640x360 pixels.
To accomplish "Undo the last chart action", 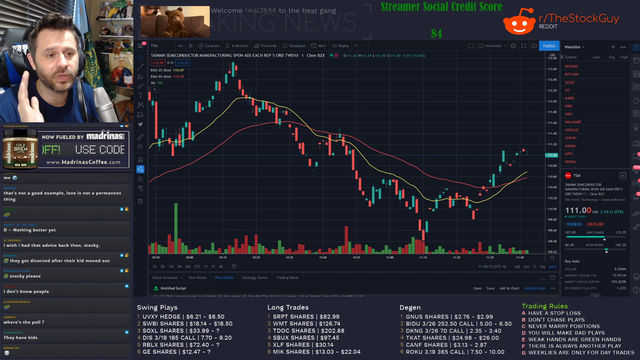I will (356, 46).
